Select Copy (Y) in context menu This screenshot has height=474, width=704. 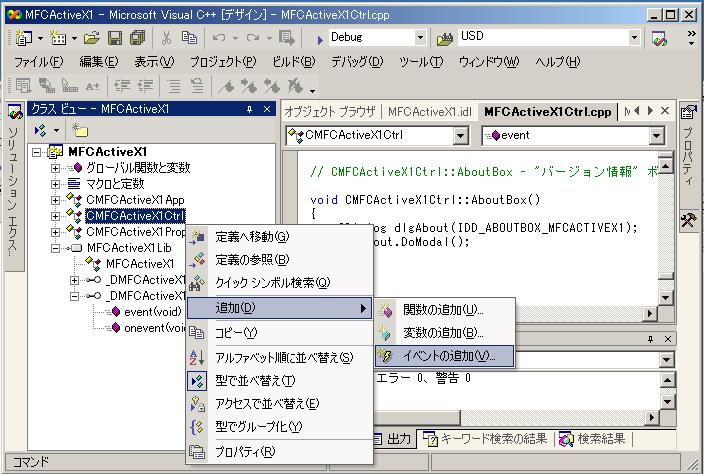279,333
